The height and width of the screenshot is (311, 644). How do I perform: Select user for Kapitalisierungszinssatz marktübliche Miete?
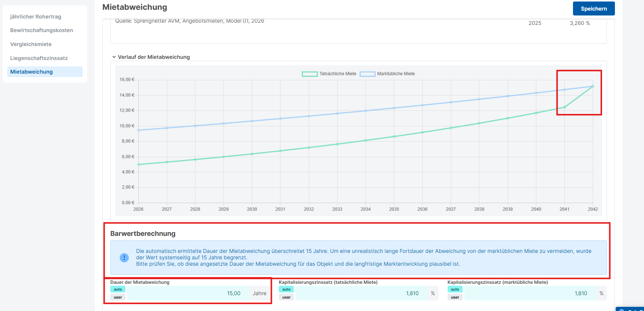pos(455,297)
